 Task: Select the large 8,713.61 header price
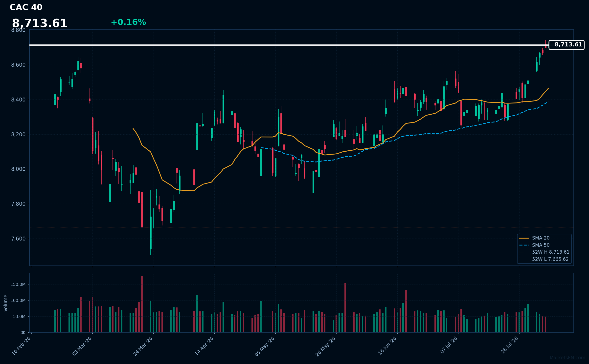[x=40, y=23]
